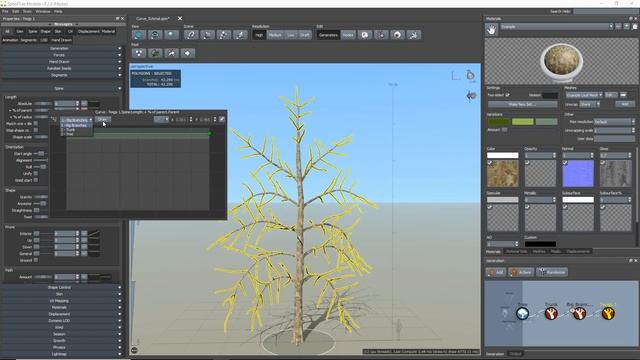Toggle the Leafy checkbox under Orientation
The width and height of the screenshot is (640, 360).
(x=36, y=173)
